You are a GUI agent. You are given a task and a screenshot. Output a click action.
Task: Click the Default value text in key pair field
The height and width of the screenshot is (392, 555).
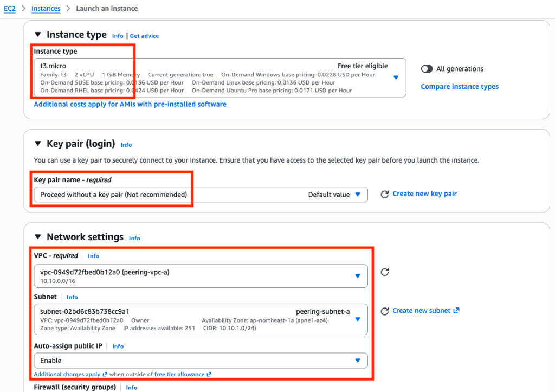[x=329, y=195]
